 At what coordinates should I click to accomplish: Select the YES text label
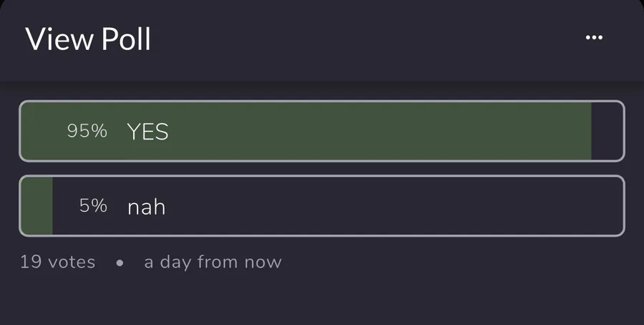click(x=147, y=132)
